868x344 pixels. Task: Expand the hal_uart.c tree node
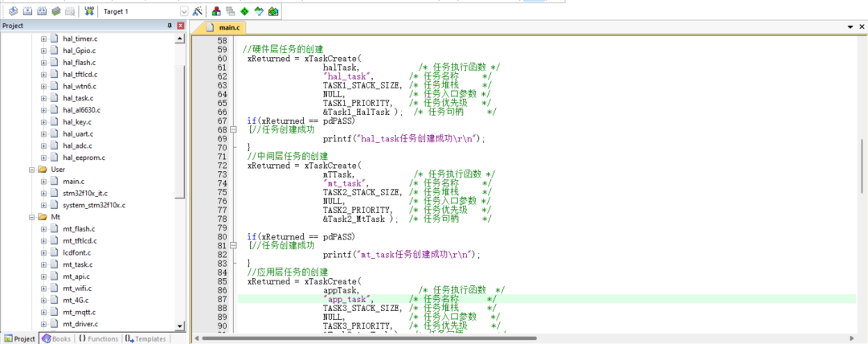pos(43,133)
